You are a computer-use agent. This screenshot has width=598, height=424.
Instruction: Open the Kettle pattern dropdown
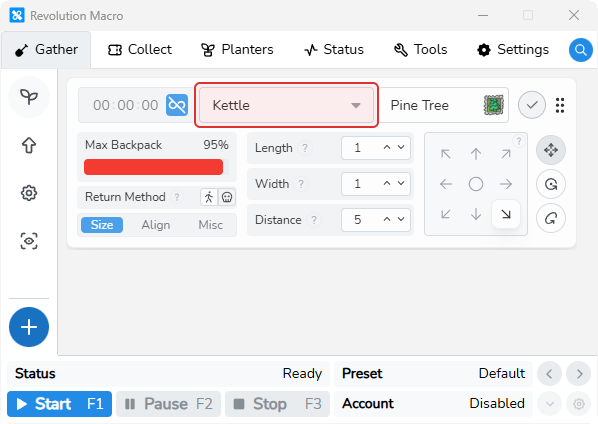[x=286, y=105]
